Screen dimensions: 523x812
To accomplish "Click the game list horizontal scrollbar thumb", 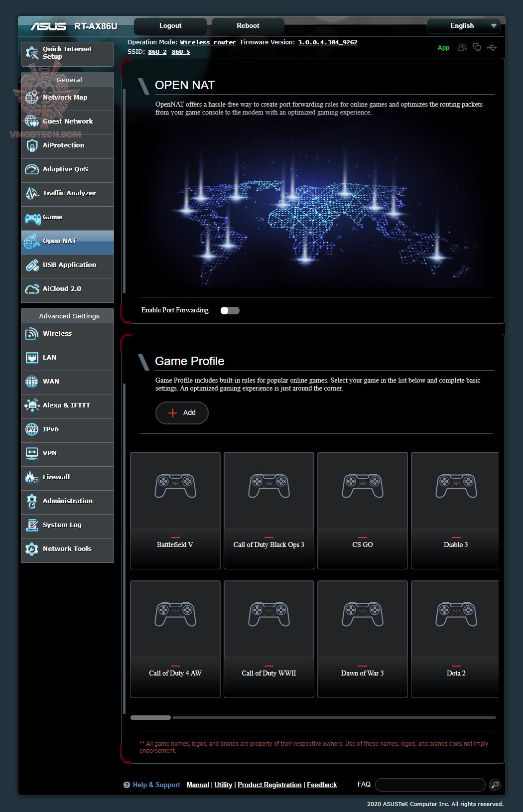I will tap(150, 718).
